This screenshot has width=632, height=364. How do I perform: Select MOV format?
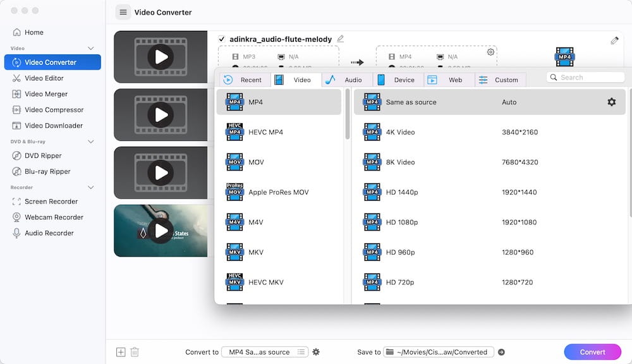(279, 162)
